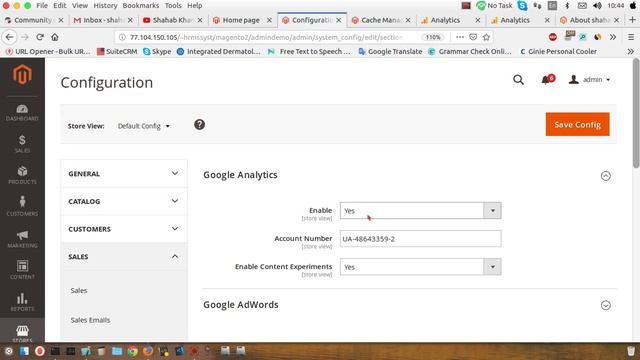The image size is (640, 360).
Task: Open the admin account dropdown
Action: 590,80
